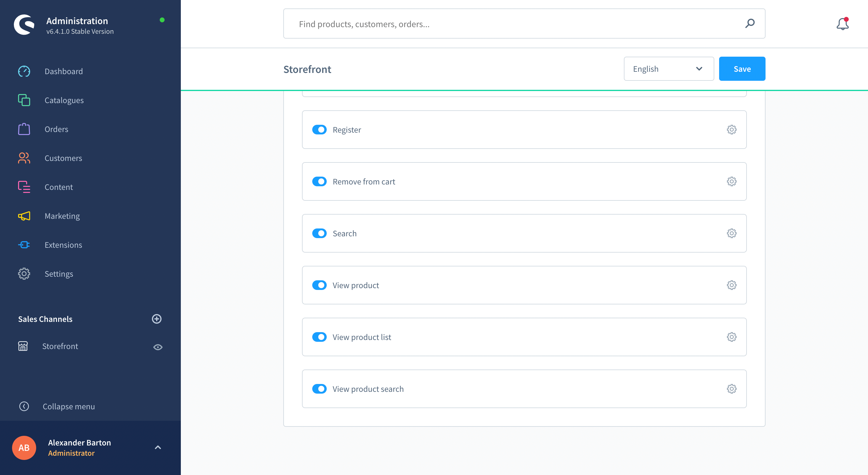Add a new sales channel plus icon

pos(157,319)
